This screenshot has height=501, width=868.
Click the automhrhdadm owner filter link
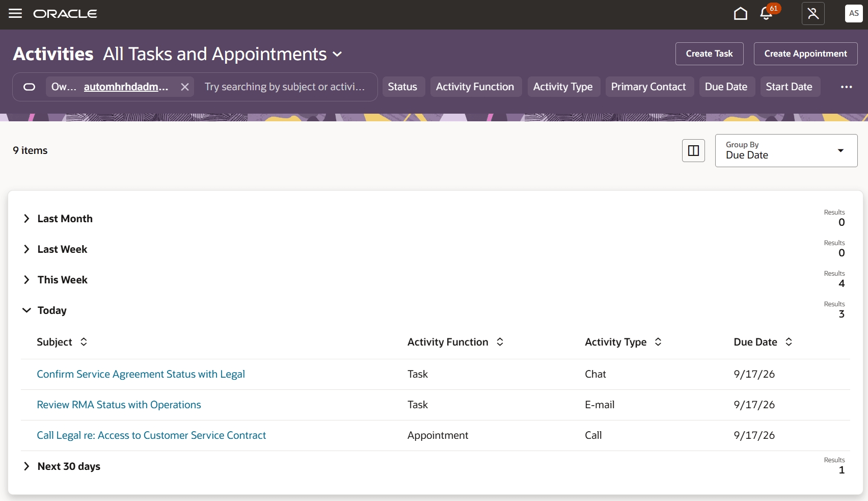[x=126, y=87]
